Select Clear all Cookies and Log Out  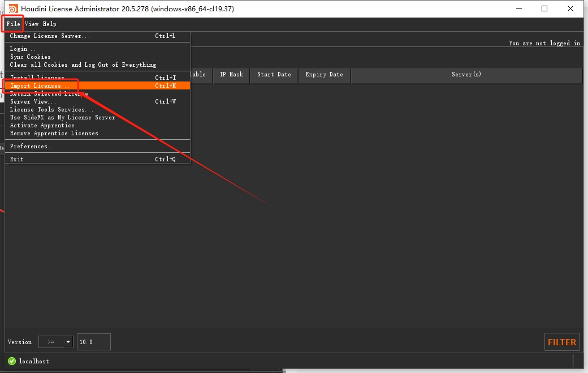point(83,65)
